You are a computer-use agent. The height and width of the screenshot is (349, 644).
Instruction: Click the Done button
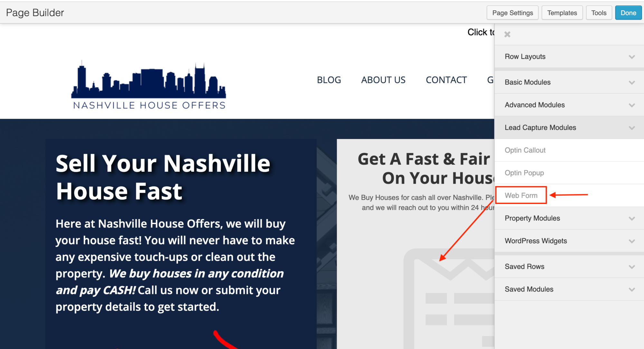628,13
